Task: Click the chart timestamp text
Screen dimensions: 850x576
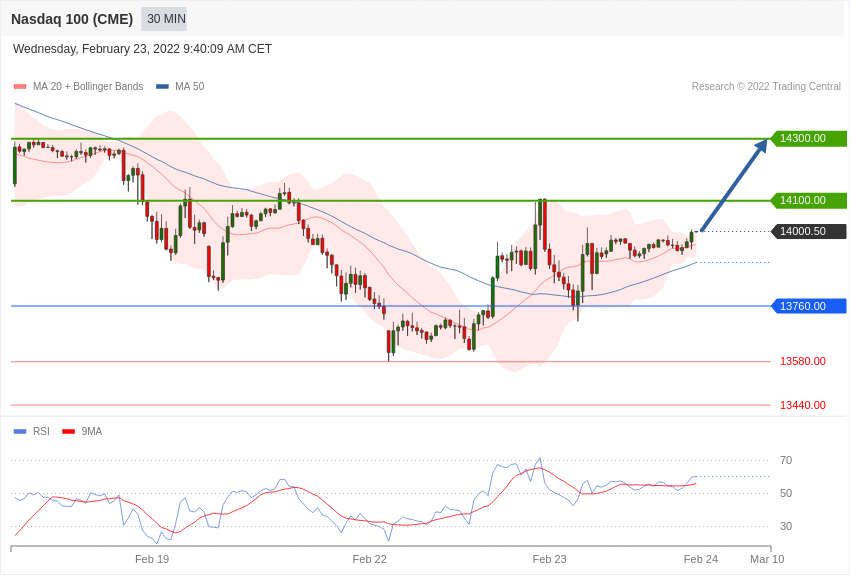Action: point(142,49)
